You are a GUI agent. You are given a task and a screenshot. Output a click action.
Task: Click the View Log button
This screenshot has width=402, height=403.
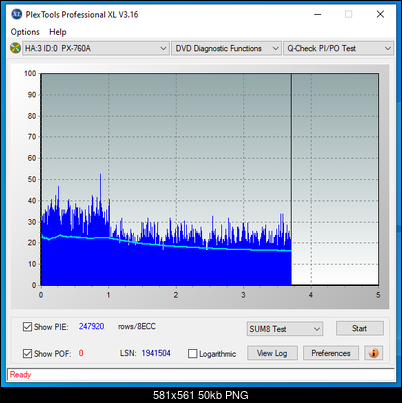tap(272, 353)
